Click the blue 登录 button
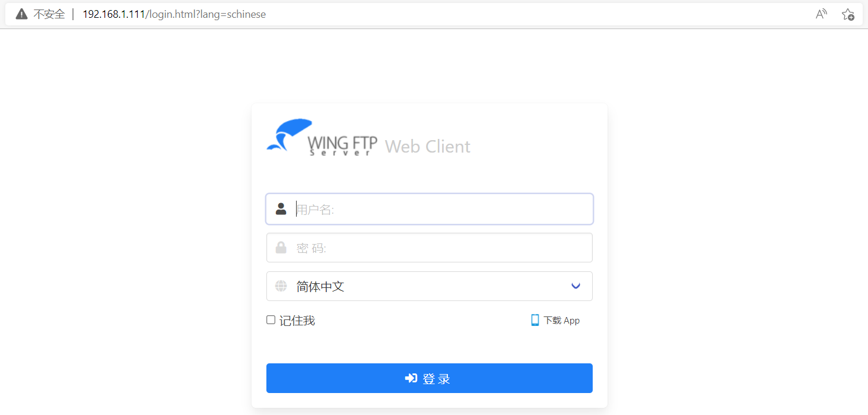 click(x=430, y=378)
